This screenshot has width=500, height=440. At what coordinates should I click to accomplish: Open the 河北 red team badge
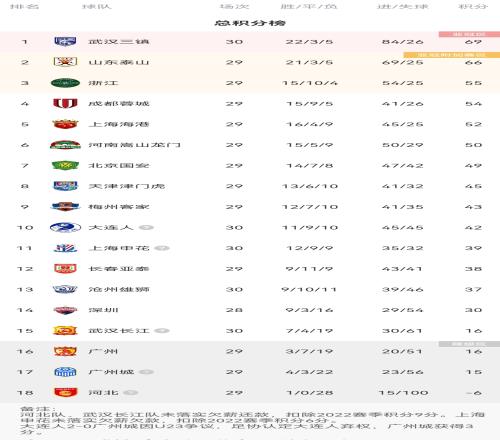(x=65, y=392)
